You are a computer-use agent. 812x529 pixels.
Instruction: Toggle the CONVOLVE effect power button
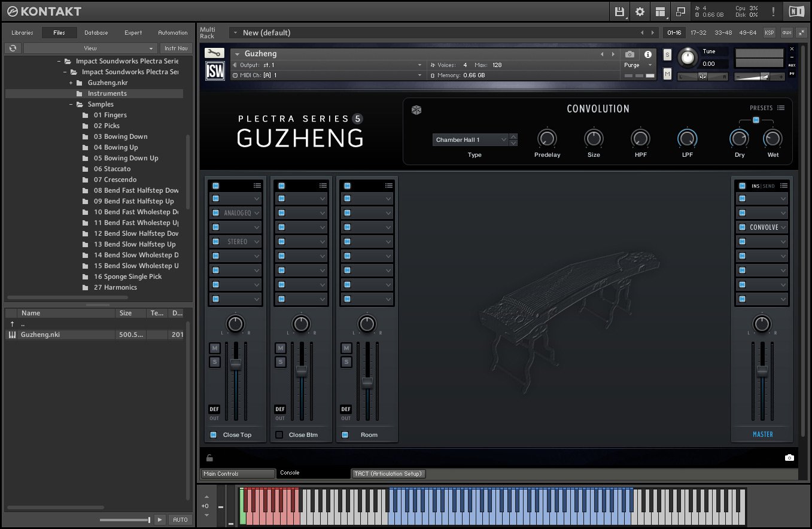pos(743,227)
